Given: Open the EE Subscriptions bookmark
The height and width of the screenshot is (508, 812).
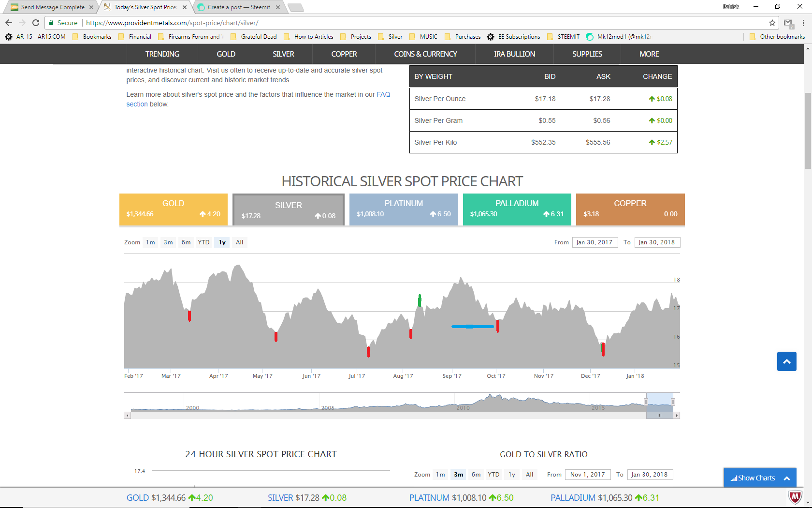Looking at the screenshot, I should (x=514, y=37).
